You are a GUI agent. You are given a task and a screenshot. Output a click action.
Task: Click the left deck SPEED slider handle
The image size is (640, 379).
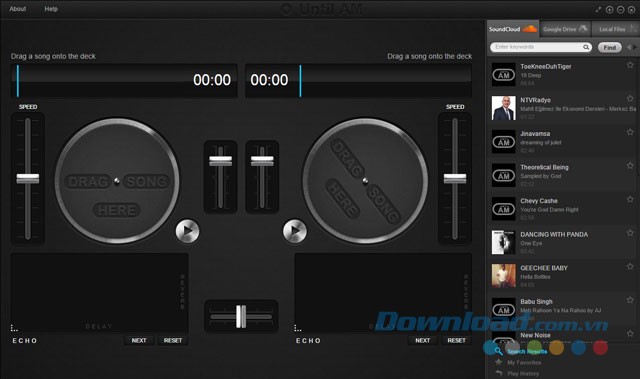(28, 178)
